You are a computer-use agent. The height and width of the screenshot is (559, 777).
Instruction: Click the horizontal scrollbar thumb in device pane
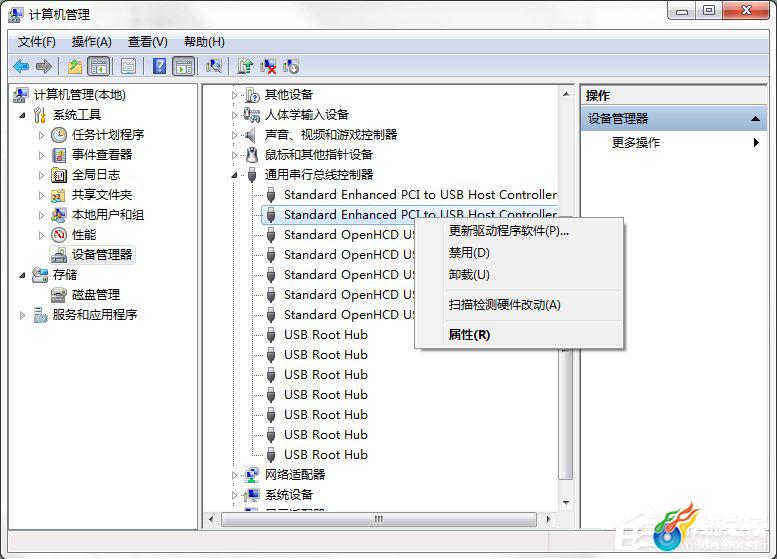[379, 519]
